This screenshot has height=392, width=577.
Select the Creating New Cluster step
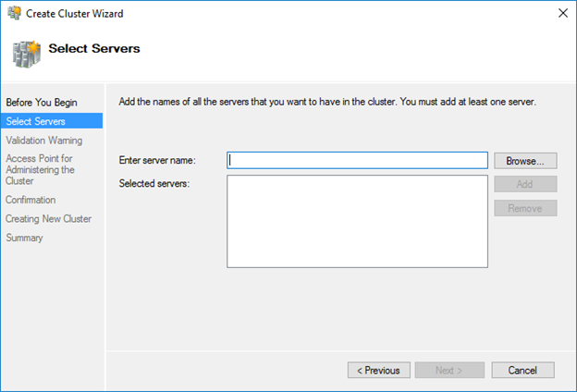coord(49,218)
